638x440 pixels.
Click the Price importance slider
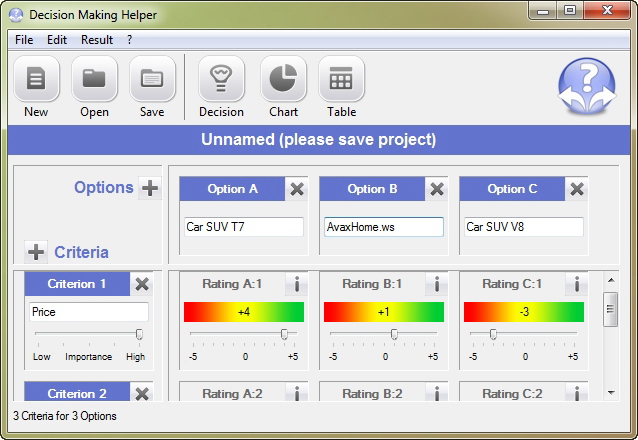click(89, 334)
